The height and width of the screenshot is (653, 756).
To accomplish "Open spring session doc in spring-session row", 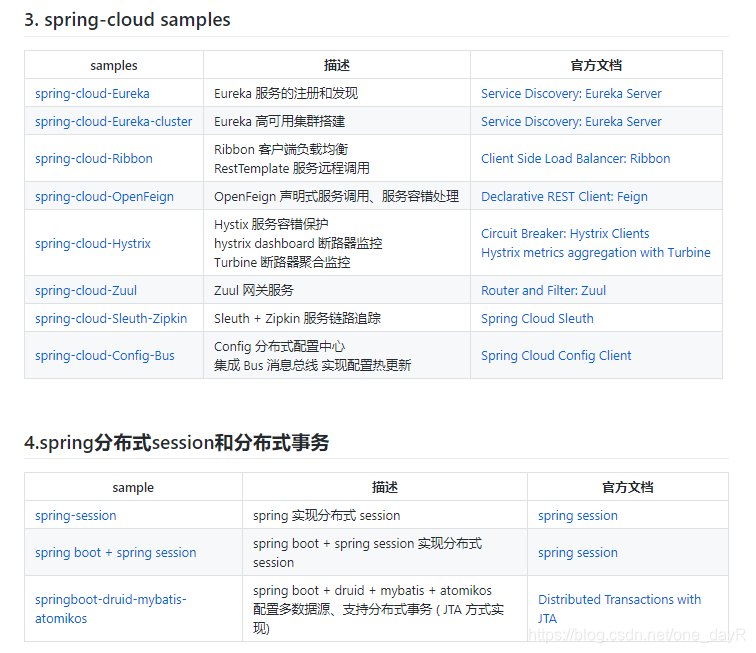I will [578, 516].
